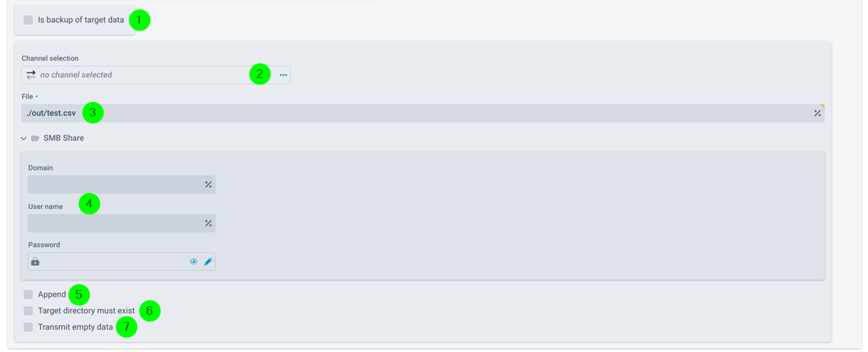This screenshot has width=868, height=352.
Task: Click the three-dots channel selection button
Action: 284,75
